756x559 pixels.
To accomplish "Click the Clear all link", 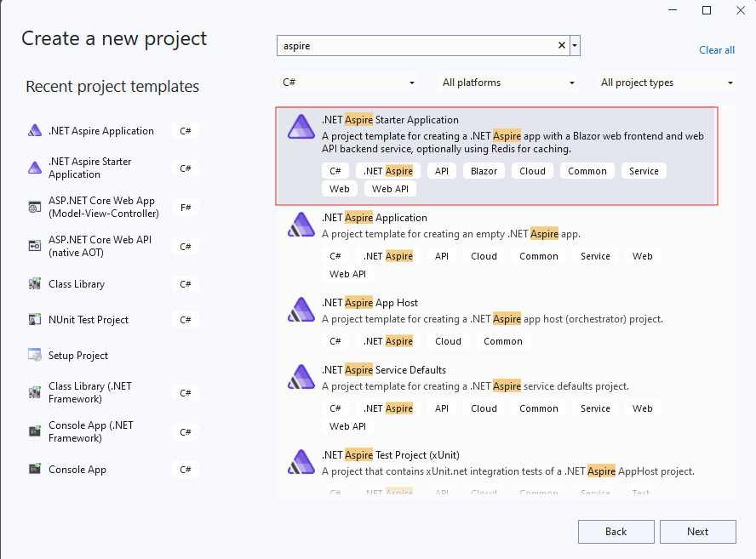I will click(x=716, y=50).
